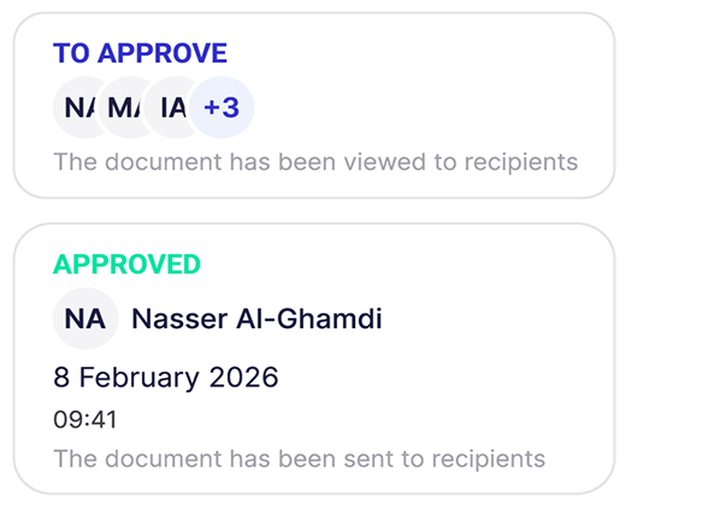Click the green APPROVED heading

click(x=127, y=264)
